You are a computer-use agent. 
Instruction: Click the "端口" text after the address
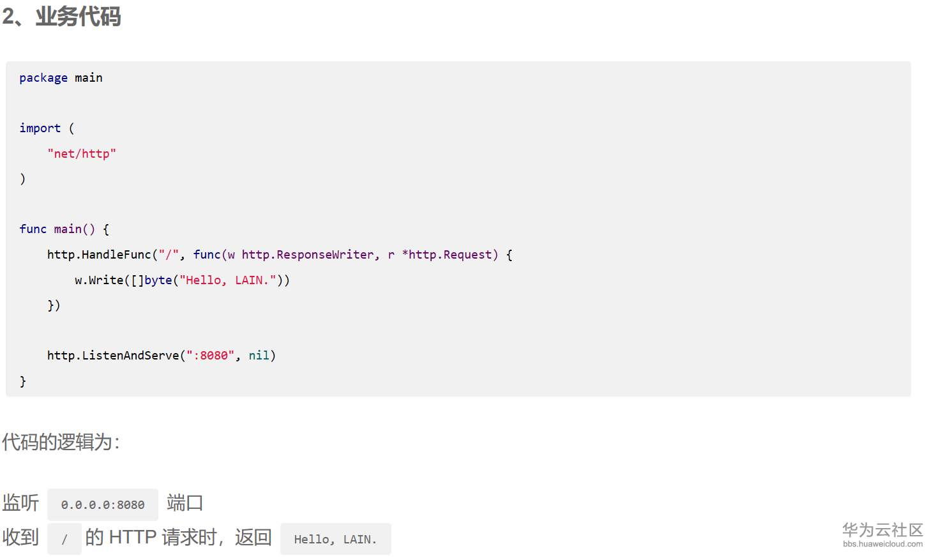click(185, 503)
